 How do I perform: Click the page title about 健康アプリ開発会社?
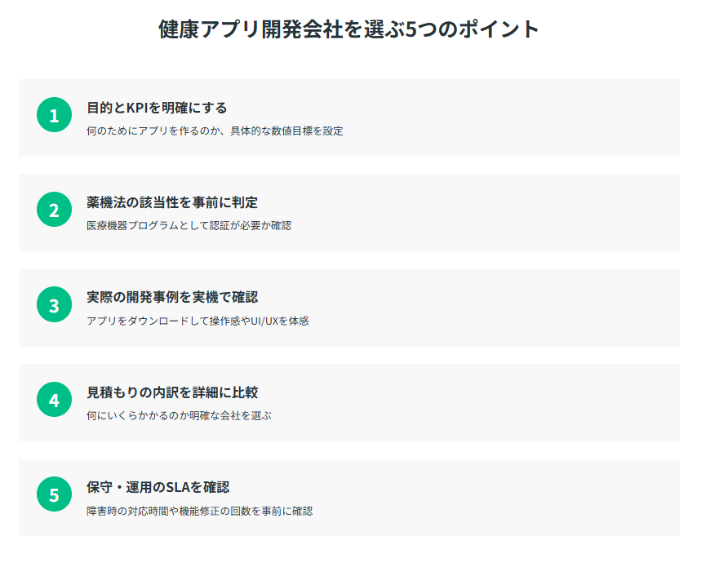tap(348, 29)
